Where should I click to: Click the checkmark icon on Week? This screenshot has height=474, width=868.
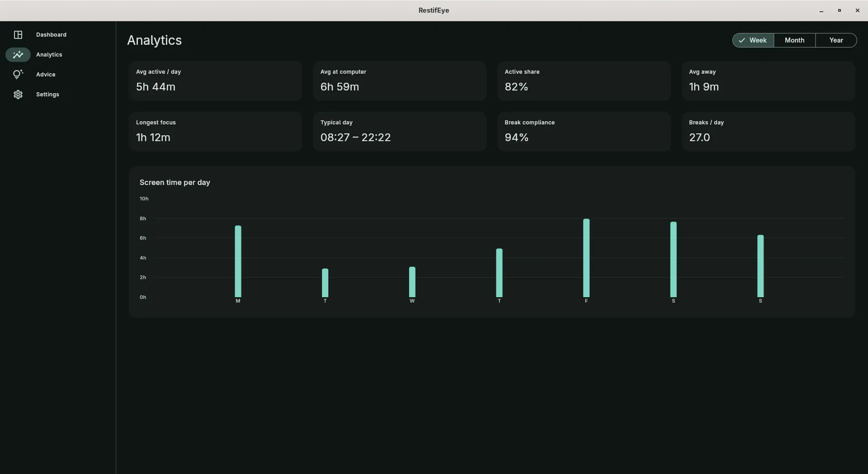pyautogui.click(x=742, y=40)
